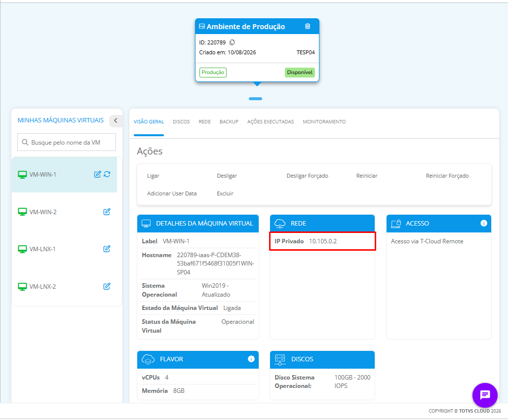Screen dimensions: 508x420
Task: Edit the VM-WIN-1 label
Action: point(97,174)
